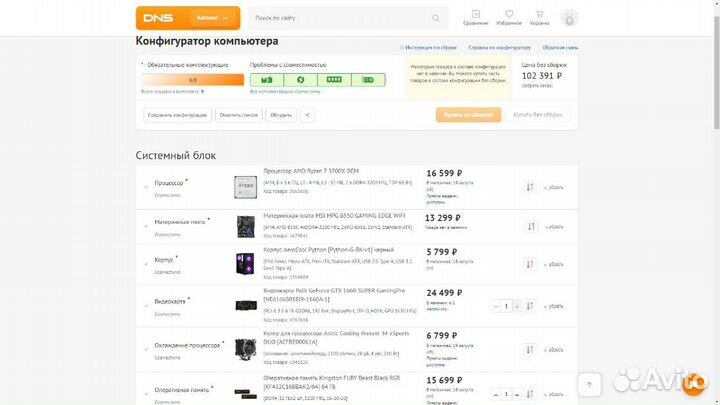
Task: Open the Palit GeForce GTX 1660 SUPER link
Action: (x=334, y=295)
